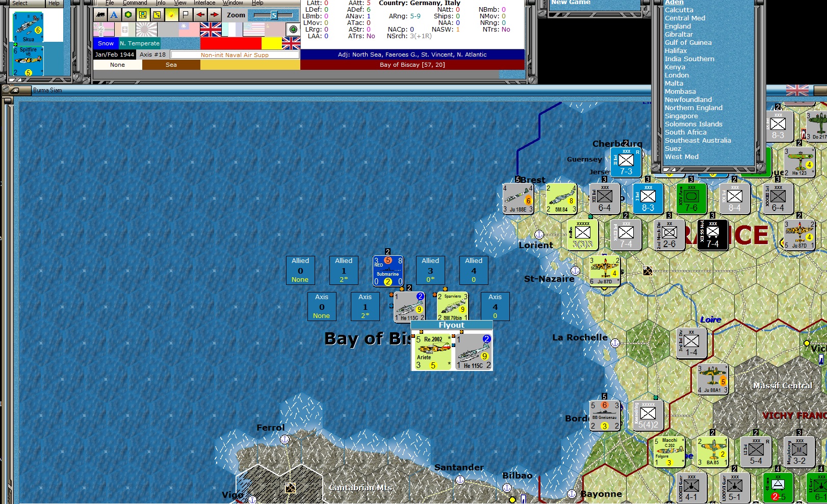The height and width of the screenshot is (504, 827).
Task: Click the Jan/Feb 1944 turn date label
Action: coord(115,55)
